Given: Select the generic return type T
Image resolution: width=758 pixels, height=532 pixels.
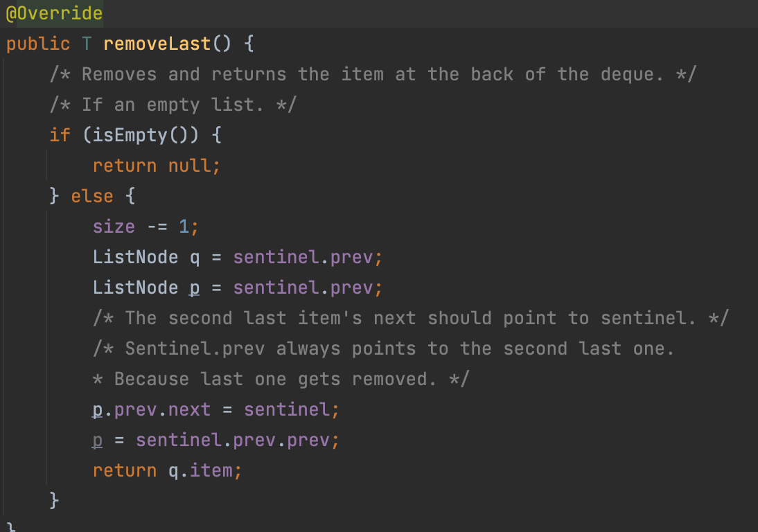Looking at the screenshot, I should coord(87,44).
